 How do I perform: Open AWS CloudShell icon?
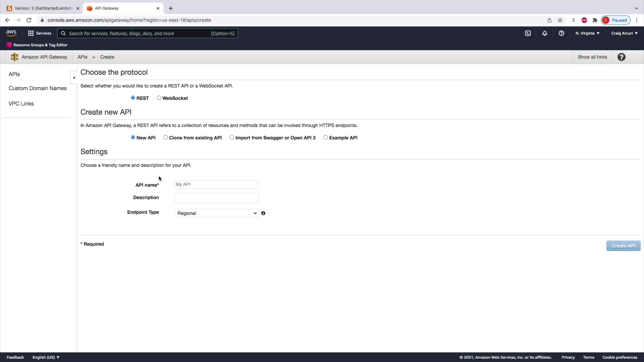point(528,33)
